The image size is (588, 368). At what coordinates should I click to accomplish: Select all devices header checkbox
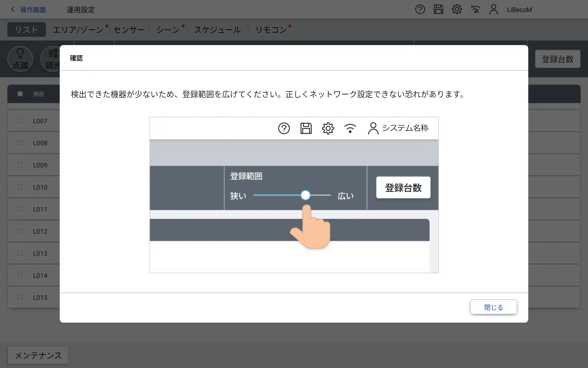pos(20,94)
